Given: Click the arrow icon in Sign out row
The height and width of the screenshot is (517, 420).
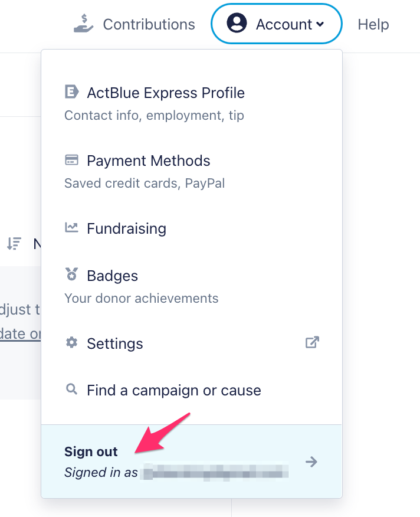Looking at the screenshot, I should click(x=311, y=462).
